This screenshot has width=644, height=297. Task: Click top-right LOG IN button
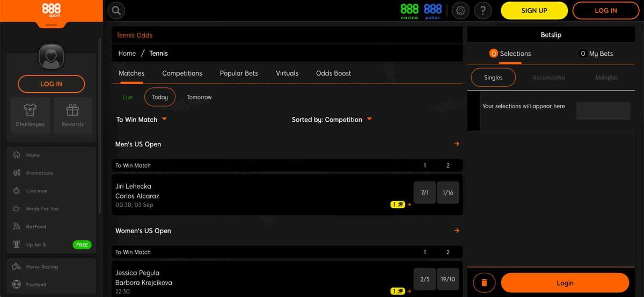click(606, 11)
